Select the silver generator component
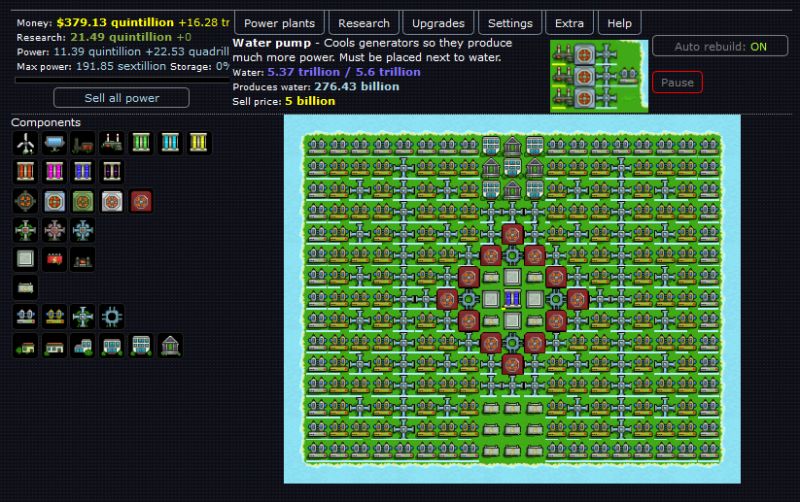This screenshot has height=502, width=800. (112, 201)
